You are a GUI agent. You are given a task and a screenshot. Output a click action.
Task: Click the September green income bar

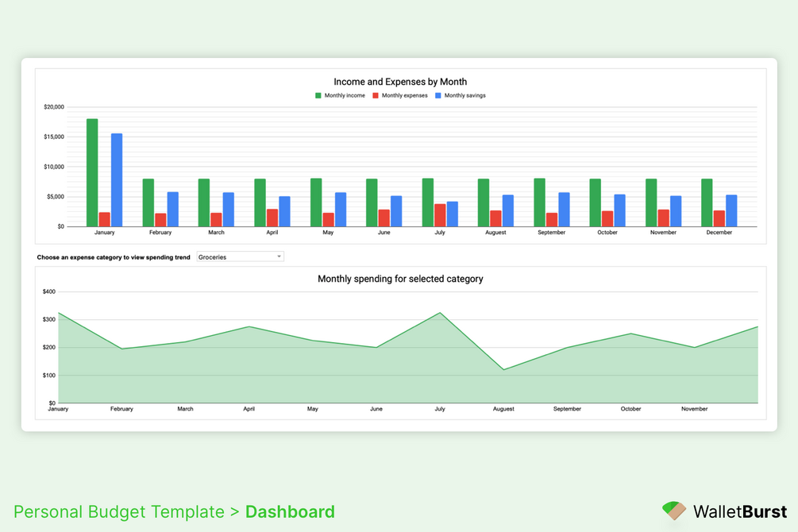pyautogui.click(x=539, y=202)
